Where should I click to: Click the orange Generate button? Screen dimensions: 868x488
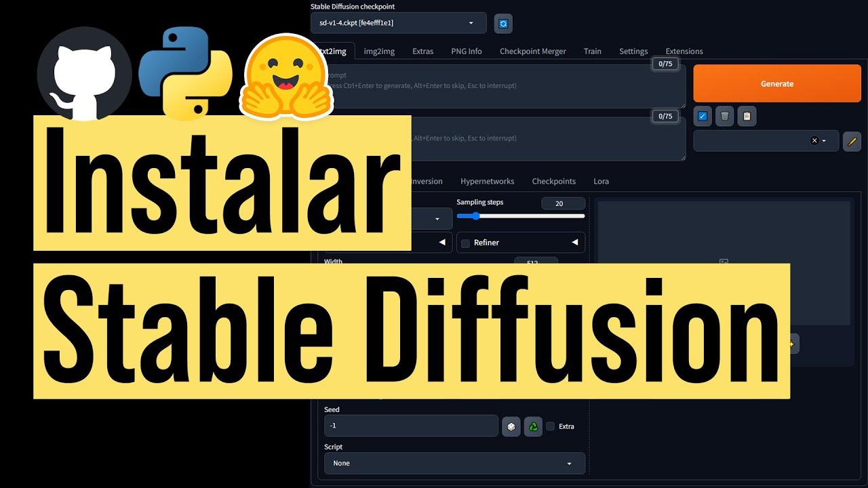tap(776, 83)
